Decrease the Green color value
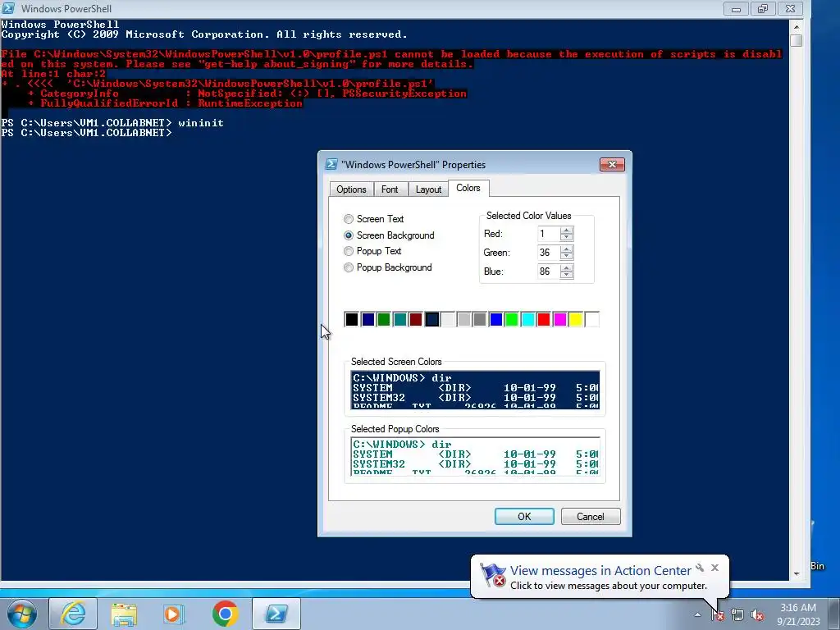Screen dimensions: 840x630 566,256
